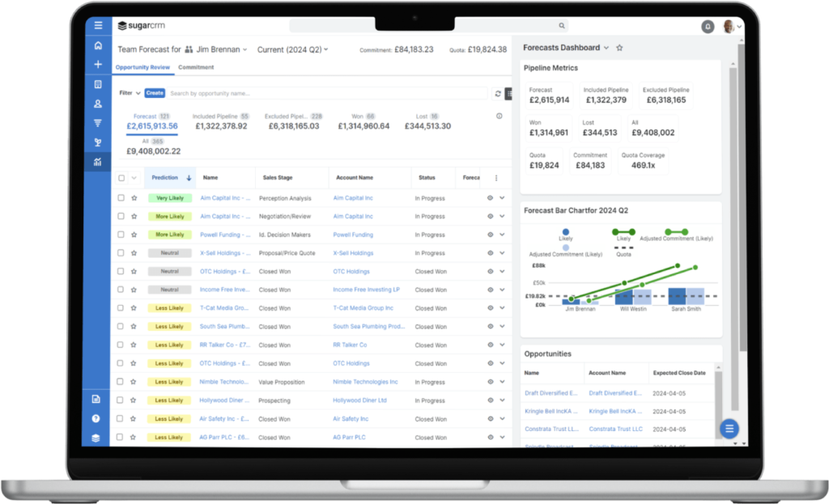Expand row actions for Very Likely Aim Capital
The image size is (829, 504).
click(502, 198)
